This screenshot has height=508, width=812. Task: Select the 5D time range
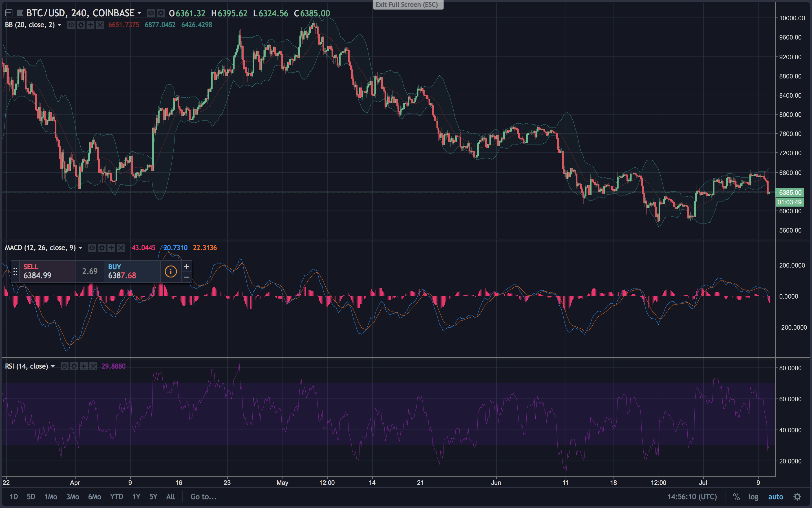pyautogui.click(x=31, y=497)
